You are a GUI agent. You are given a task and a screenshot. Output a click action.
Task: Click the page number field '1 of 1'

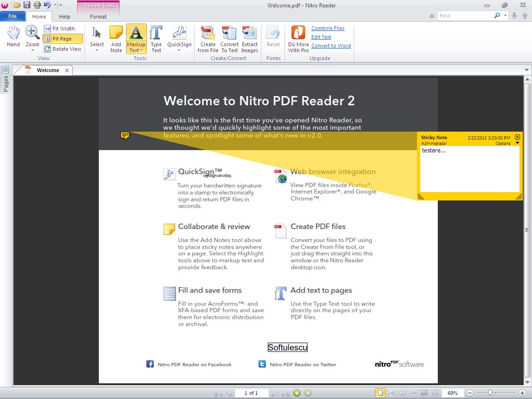click(x=251, y=393)
